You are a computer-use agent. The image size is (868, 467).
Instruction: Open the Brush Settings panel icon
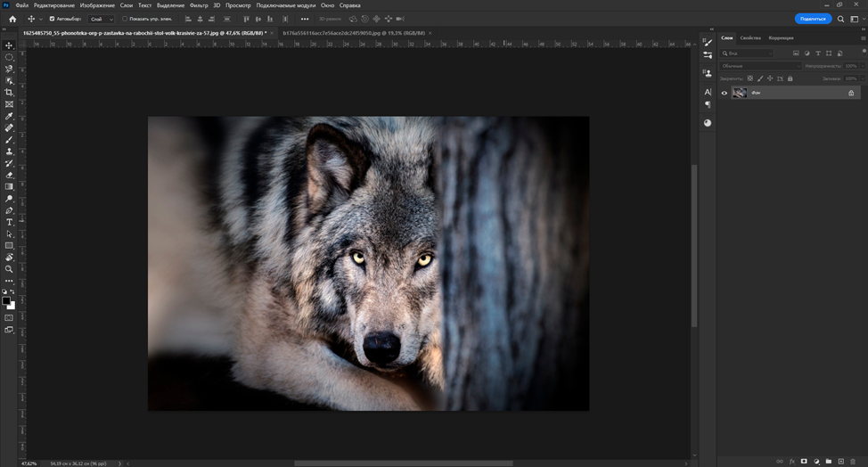(x=708, y=54)
